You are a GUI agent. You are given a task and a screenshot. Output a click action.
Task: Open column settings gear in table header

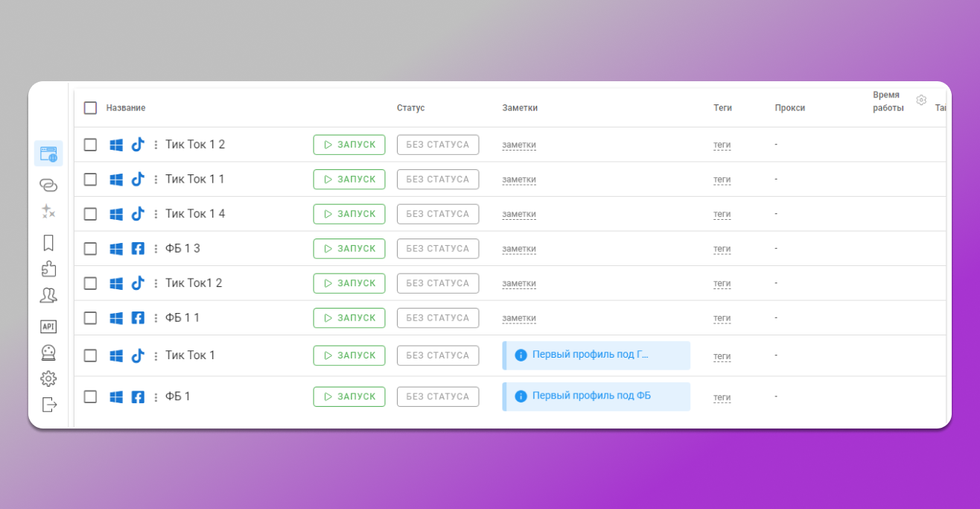tap(921, 100)
